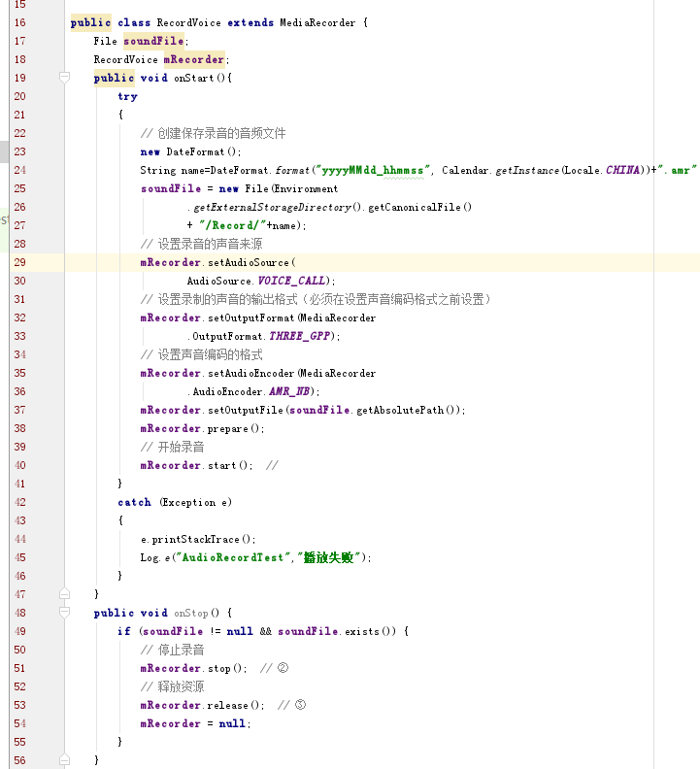Click the "yyyyMMdd_hhmmss" string literal
The height and width of the screenshot is (769, 700).
374,170
